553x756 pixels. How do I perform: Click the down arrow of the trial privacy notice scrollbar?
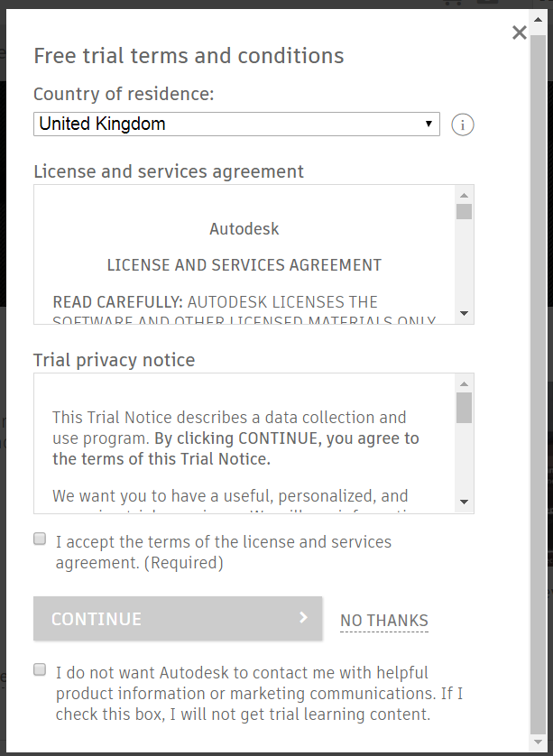coord(464,502)
